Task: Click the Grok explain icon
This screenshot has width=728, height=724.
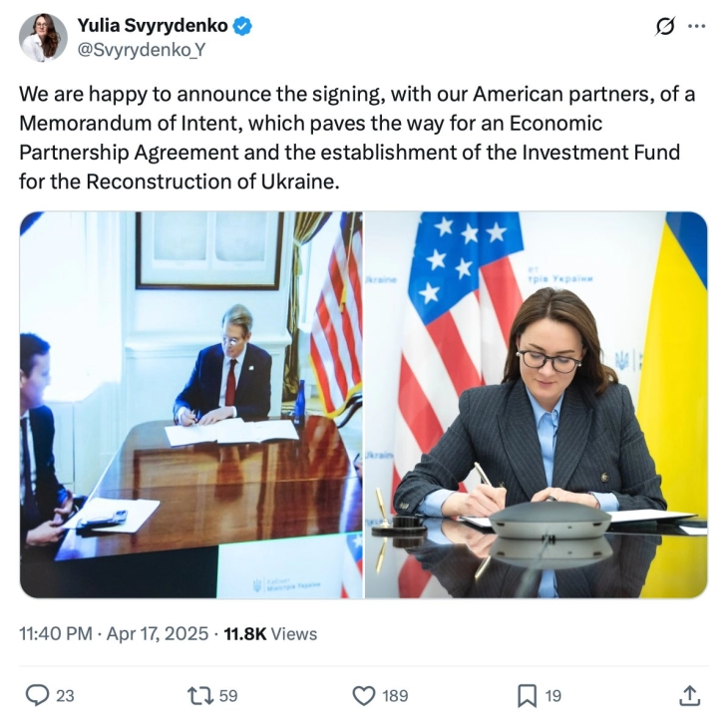Action: point(663,28)
